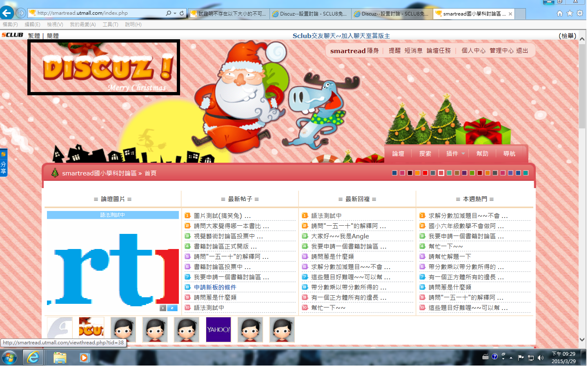Viewport: 588px width, 368px height.
Task: Show hidden tray icons arrow
Action: pos(511,358)
